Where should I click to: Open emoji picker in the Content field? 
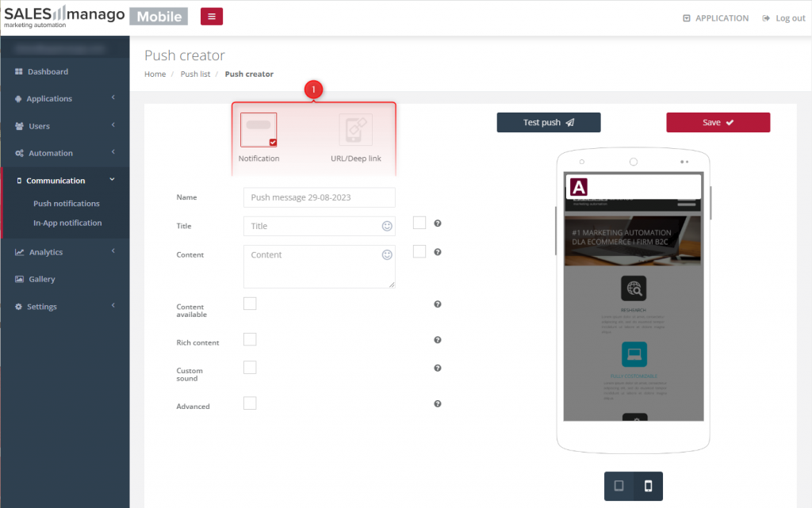[386, 254]
